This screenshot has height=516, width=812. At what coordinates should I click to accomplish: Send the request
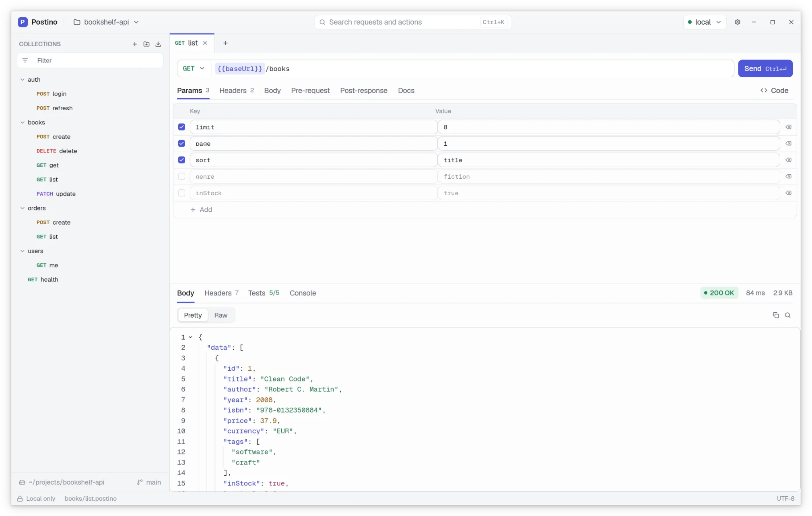[765, 69]
